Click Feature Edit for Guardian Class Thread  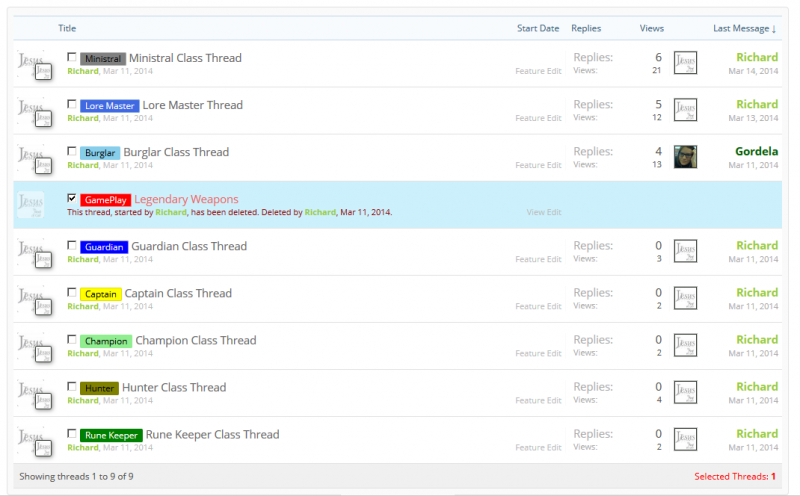point(538,259)
